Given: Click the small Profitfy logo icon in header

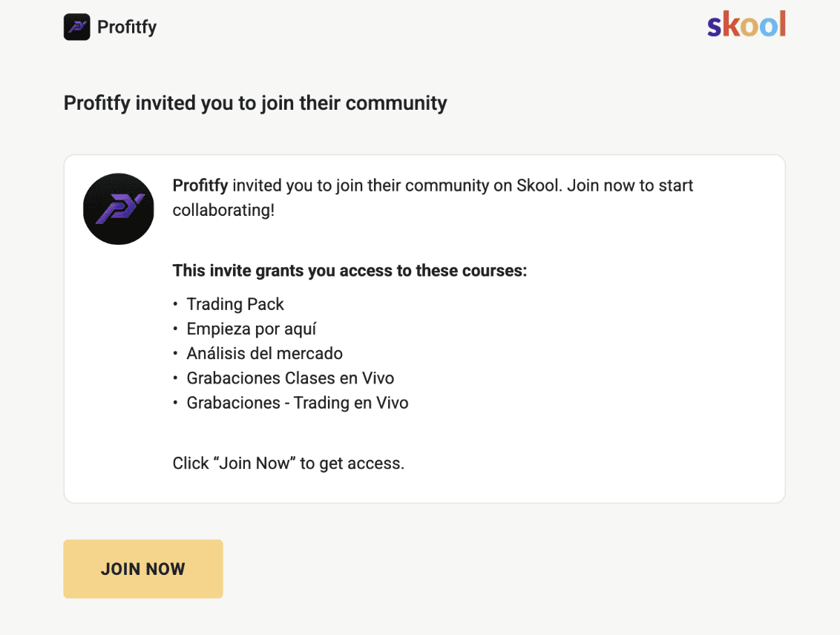Looking at the screenshot, I should 77,27.
